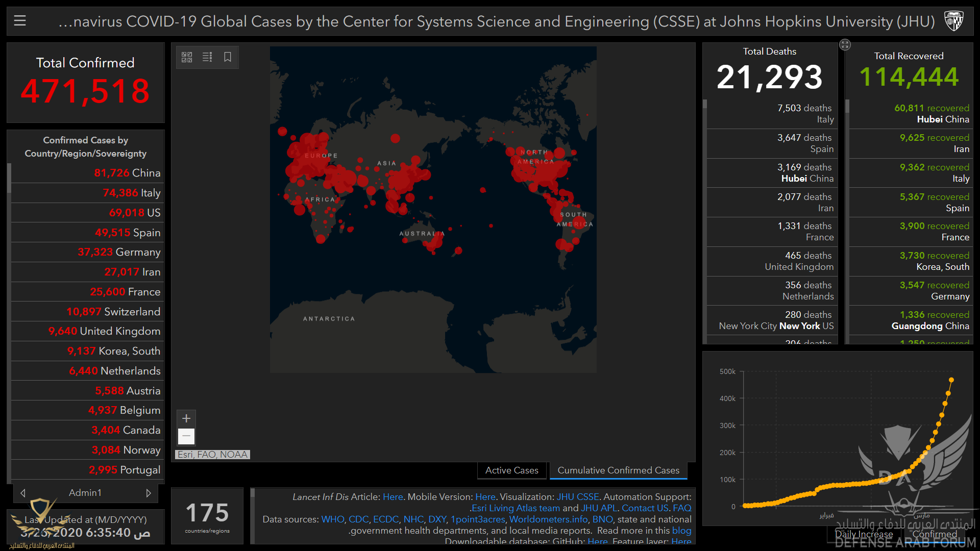This screenshot has height=551, width=980.
Task: Open the JHU CSSE link
Action: click(x=577, y=497)
